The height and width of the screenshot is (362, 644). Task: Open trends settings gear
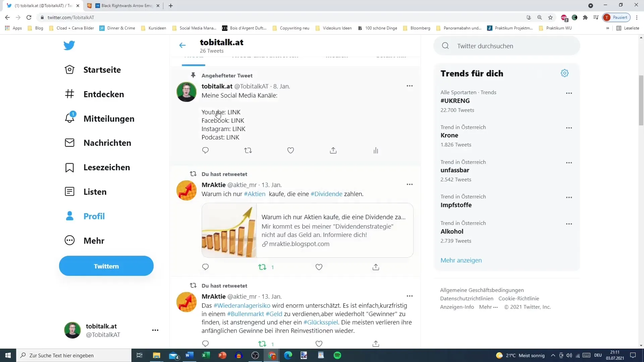click(x=565, y=73)
